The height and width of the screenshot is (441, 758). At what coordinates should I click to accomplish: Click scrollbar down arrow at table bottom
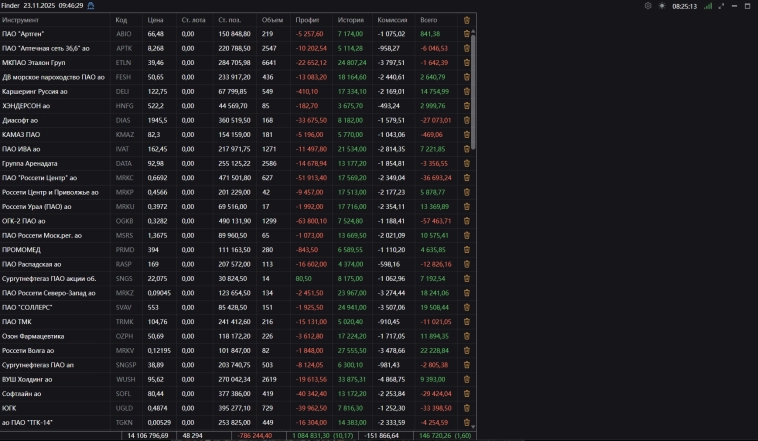[x=473, y=427]
